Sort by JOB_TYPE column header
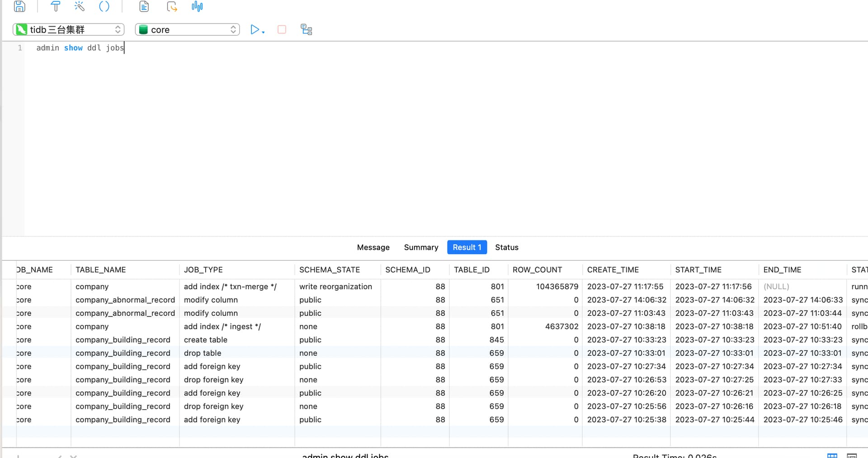This screenshot has width=868, height=458. (x=237, y=270)
